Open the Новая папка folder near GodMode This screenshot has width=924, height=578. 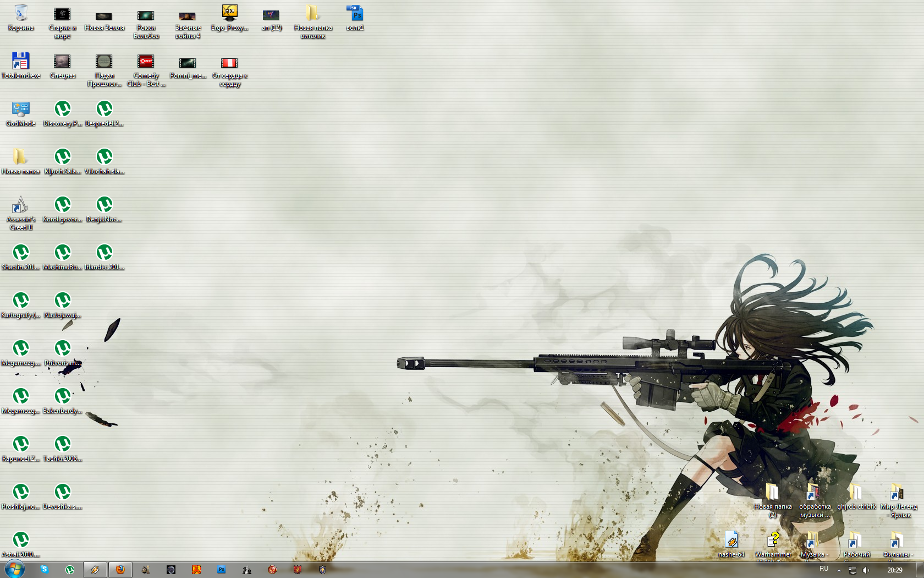pos(21,161)
